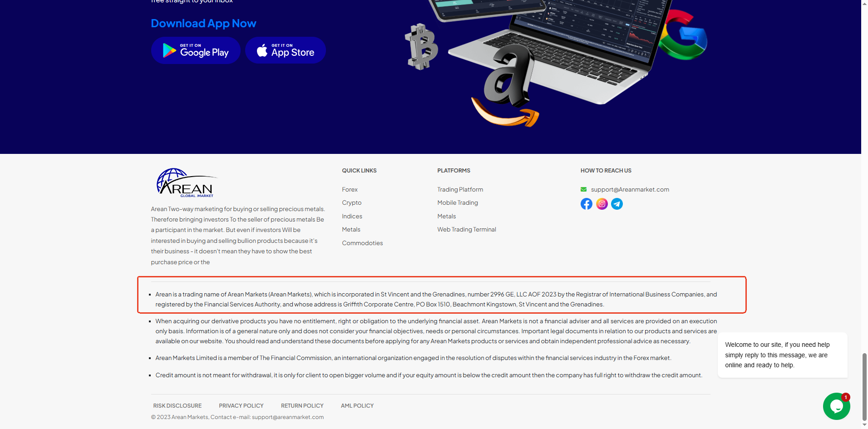
Task: Open the Instagram social icon
Action: (x=602, y=204)
